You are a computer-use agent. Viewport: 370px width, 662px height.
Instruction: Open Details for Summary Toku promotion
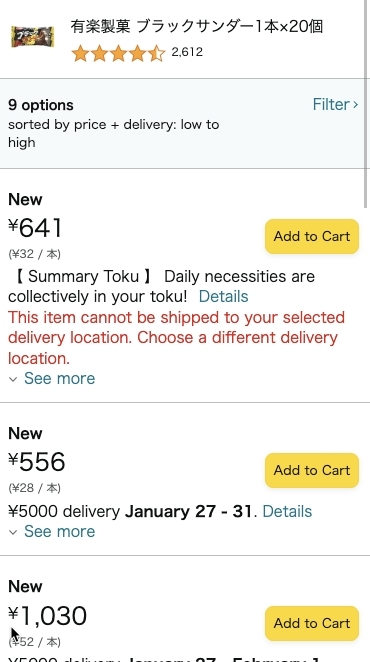223,296
